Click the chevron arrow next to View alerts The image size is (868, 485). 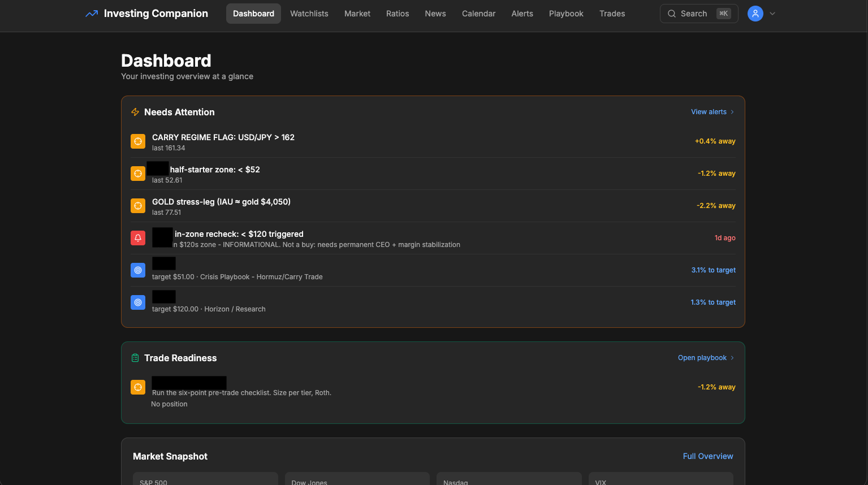732,112
